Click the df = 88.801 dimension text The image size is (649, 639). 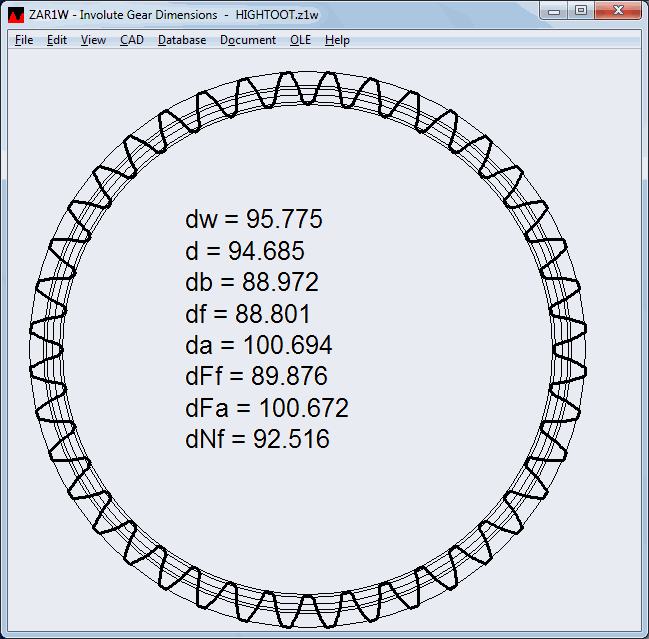pyautogui.click(x=248, y=315)
